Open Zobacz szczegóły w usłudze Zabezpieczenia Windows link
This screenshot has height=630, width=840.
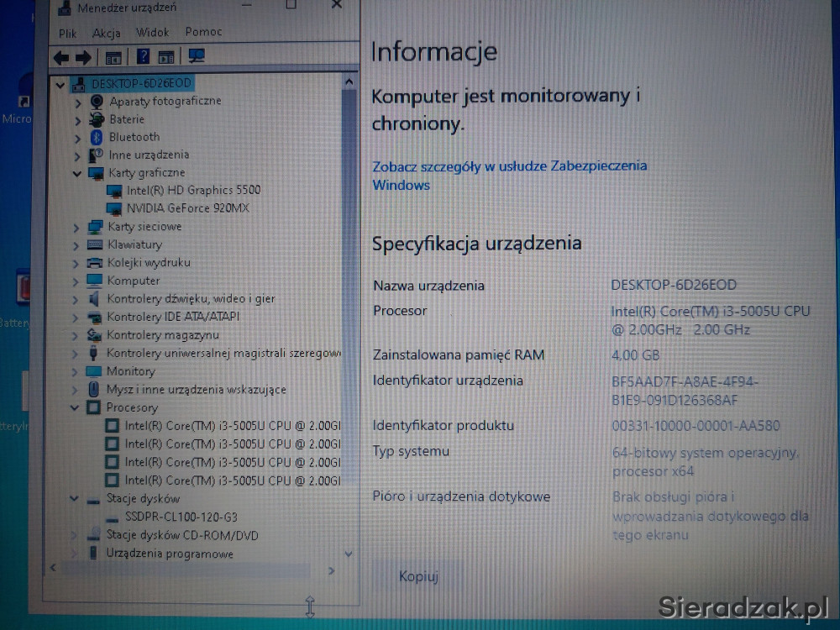(x=510, y=176)
